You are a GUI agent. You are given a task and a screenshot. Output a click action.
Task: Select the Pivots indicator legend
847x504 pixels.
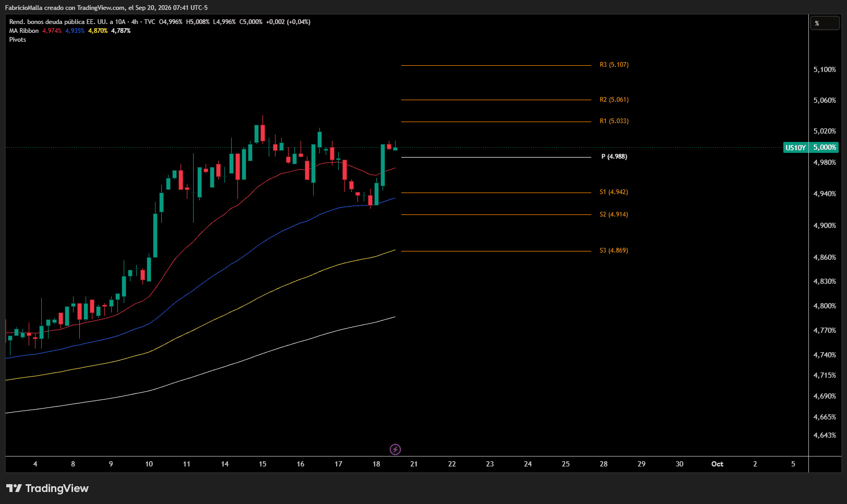[18, 40]
